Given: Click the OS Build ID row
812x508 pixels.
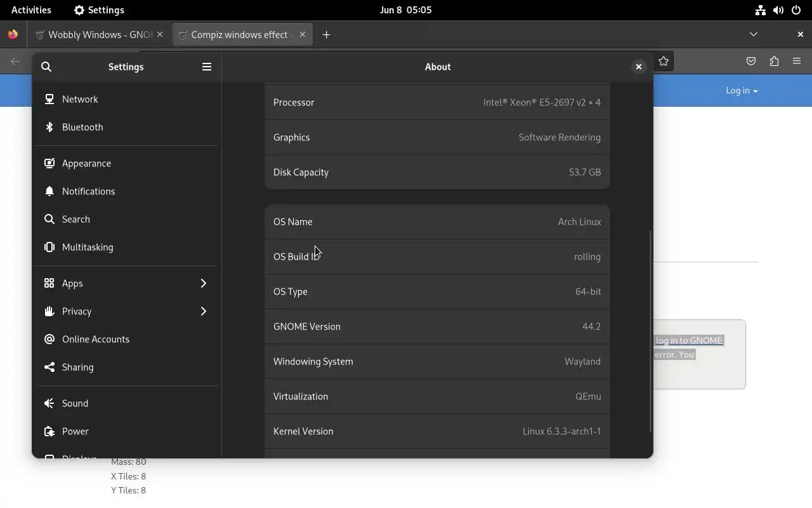Looking at the screenshot, I should [437, 257].
